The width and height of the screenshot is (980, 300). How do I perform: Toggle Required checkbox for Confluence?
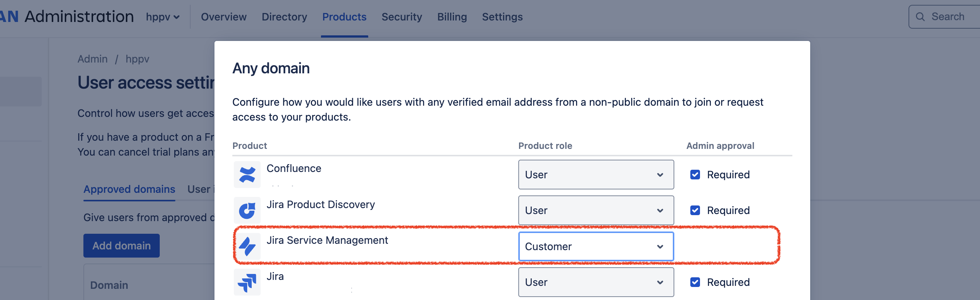(x=695, y=175)
